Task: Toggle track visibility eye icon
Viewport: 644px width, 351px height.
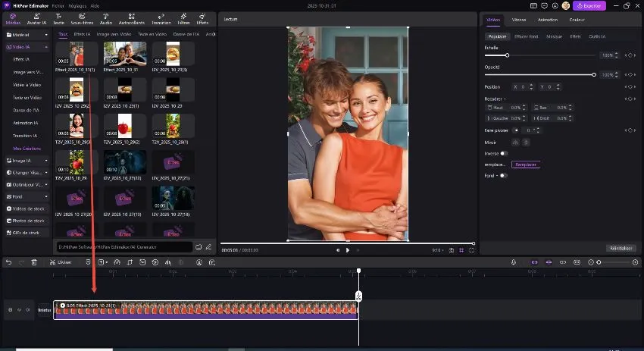Action: 19,309
